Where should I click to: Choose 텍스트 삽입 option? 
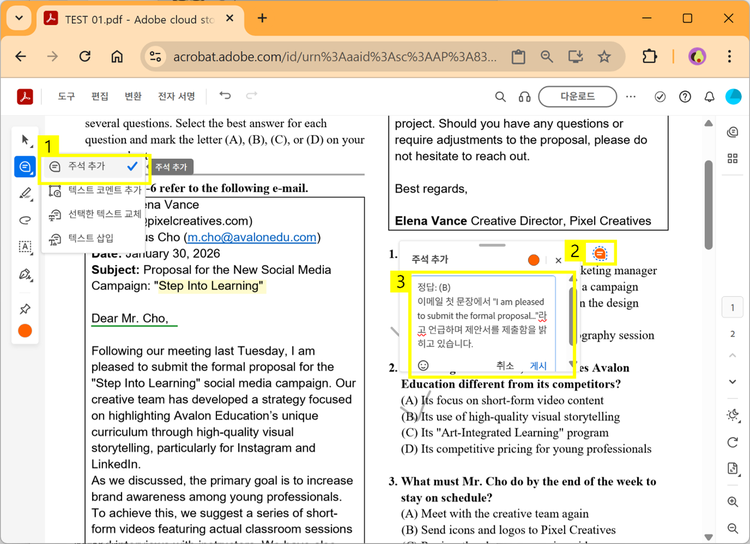91,238
